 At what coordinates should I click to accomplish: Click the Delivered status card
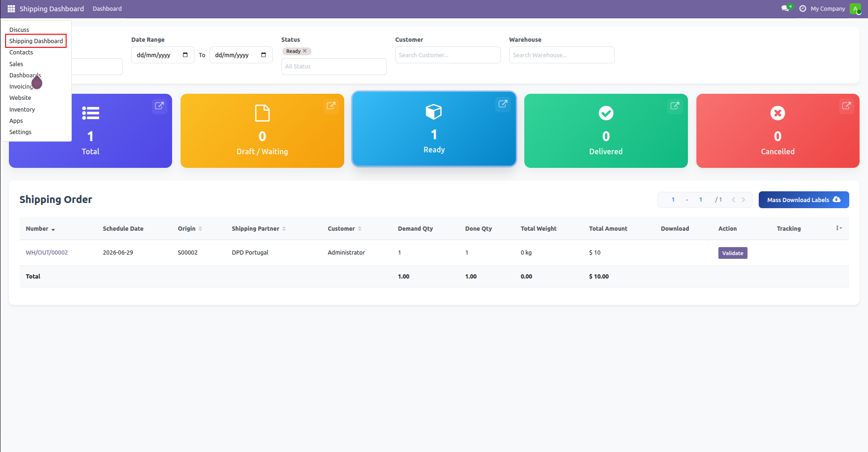pyautogui.click(x=606, y=131)
